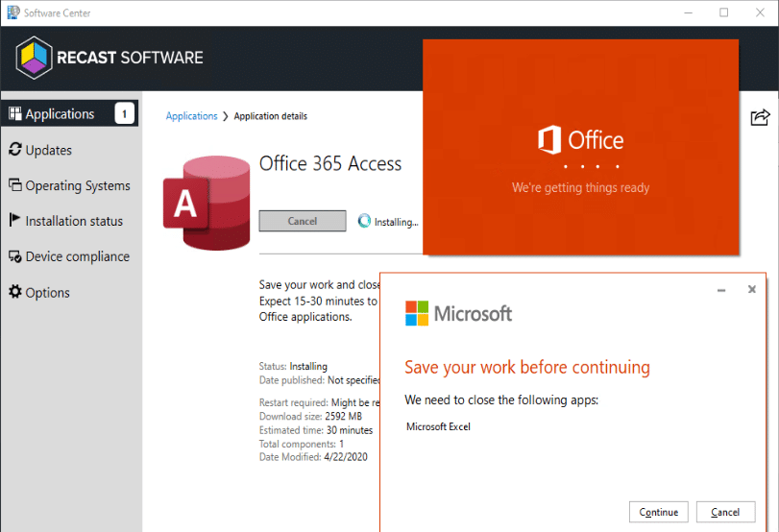This screenshot has height=532, width=779.
Task: Open the Options settings page
Action: pyautogui.click(x=47, y=293)
